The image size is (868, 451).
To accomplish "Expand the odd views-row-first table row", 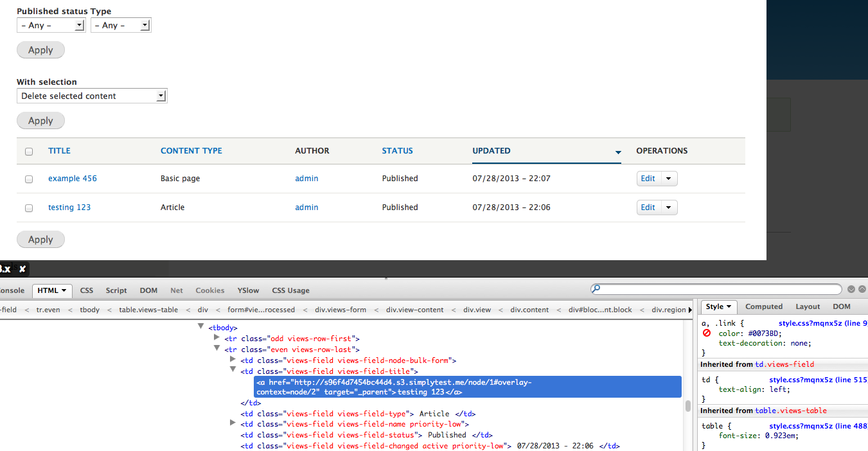I will pos(217,338).
